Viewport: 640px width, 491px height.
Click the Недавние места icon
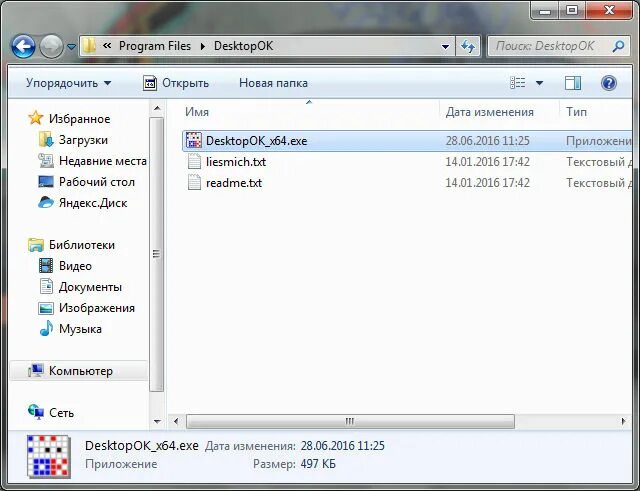point(46,160)
